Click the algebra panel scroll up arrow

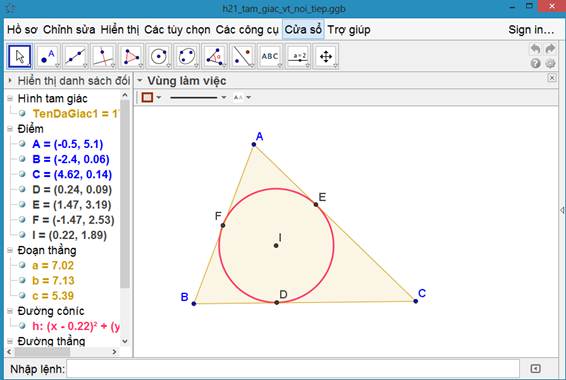point(125,95)
